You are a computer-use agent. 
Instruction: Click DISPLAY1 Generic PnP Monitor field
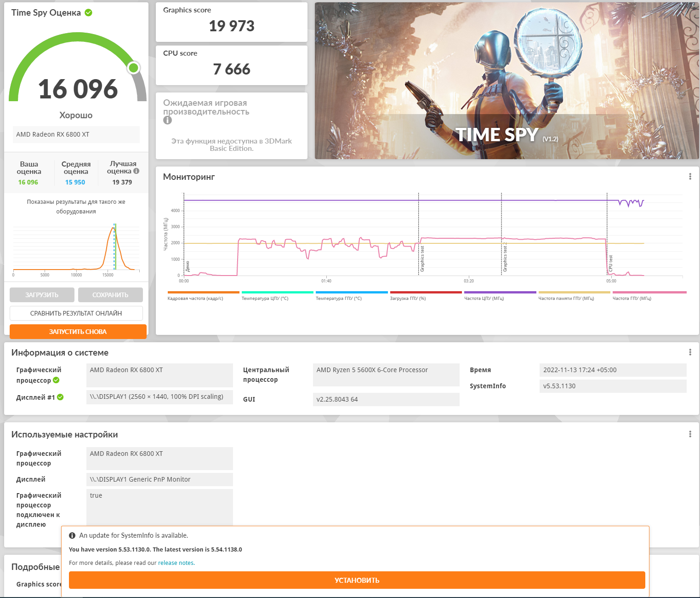(159, 479)
